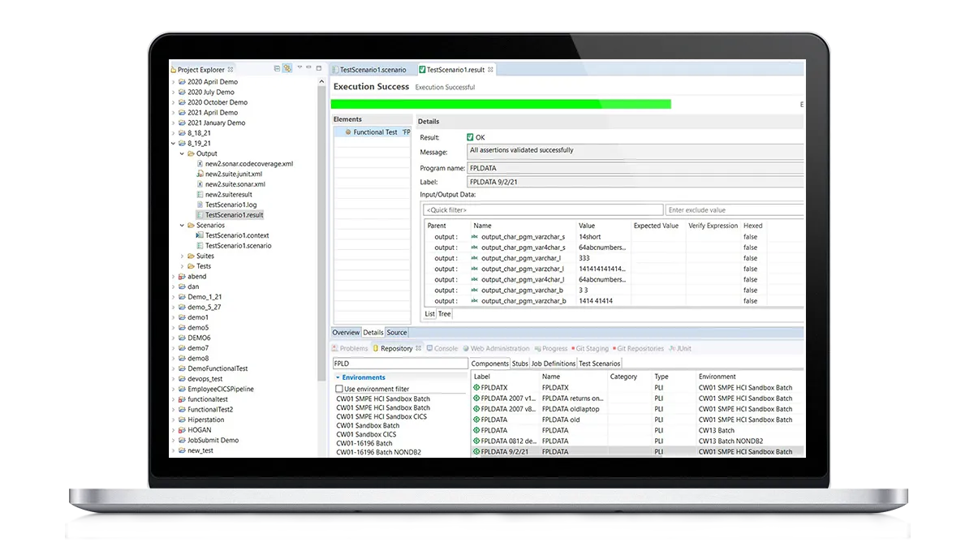Toggle Link with Editor icon in Project Explorer

pos(287,69)
